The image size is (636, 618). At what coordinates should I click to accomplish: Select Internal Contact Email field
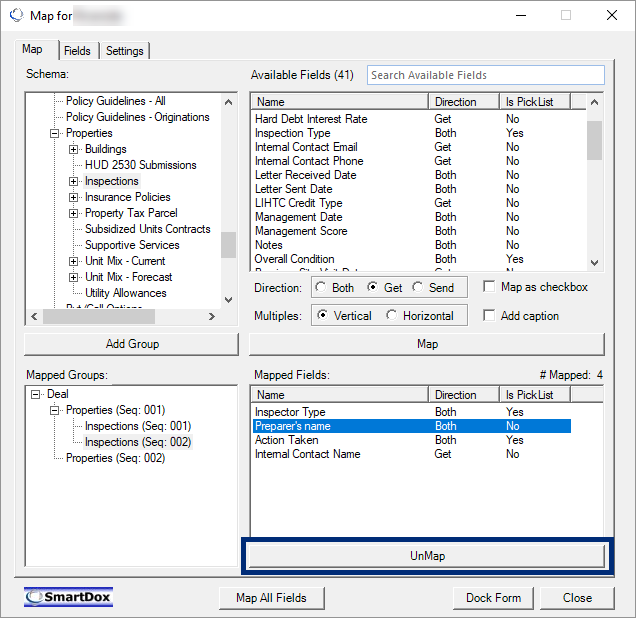coord(306,147)
